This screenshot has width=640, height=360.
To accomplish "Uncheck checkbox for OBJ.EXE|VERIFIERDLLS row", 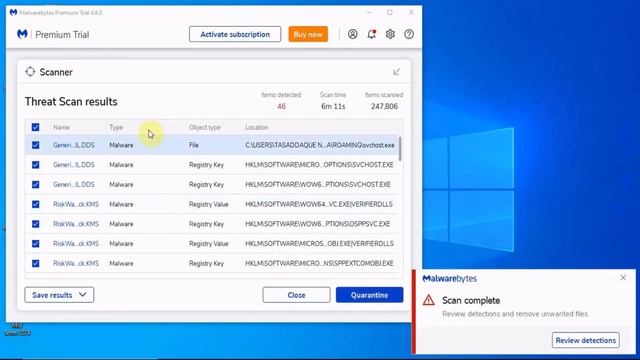I will [x=36, y=244].
